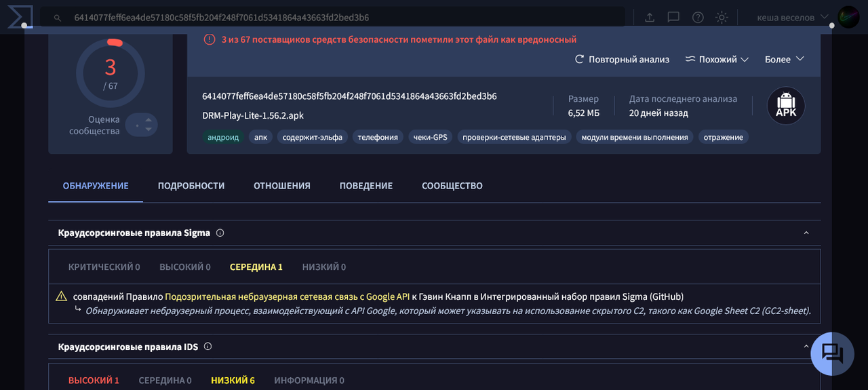Image resolution: width=868 pixels, height=390 pixels.
Task: Select IDS СЕРЕДИНА 0 filter
Action: (x=165, y=381)
